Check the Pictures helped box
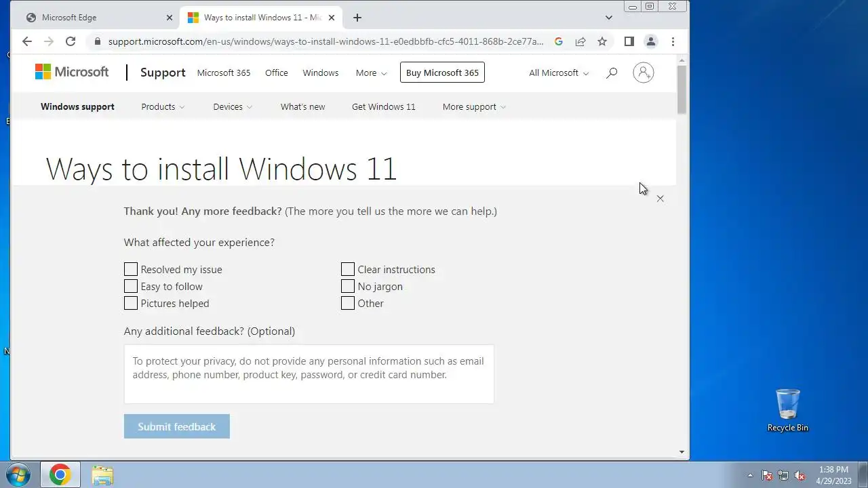This screenshot has height=488, width=868. coord(131,303)
